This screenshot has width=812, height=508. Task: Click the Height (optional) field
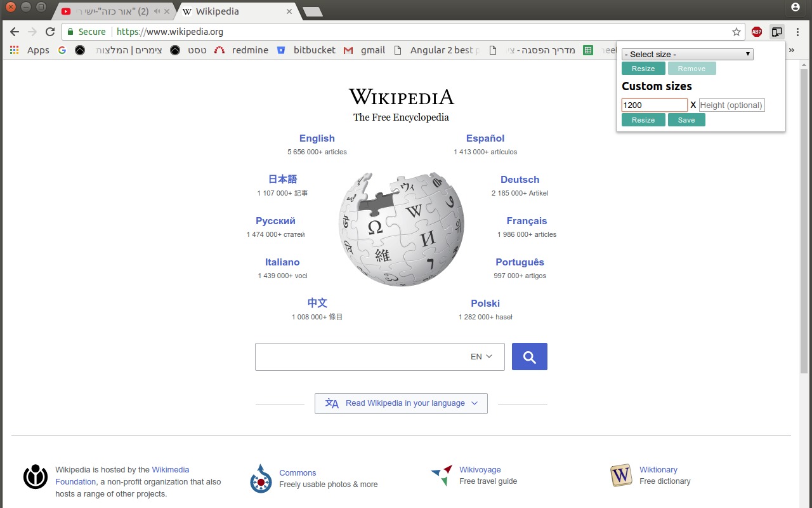point(731,105)
